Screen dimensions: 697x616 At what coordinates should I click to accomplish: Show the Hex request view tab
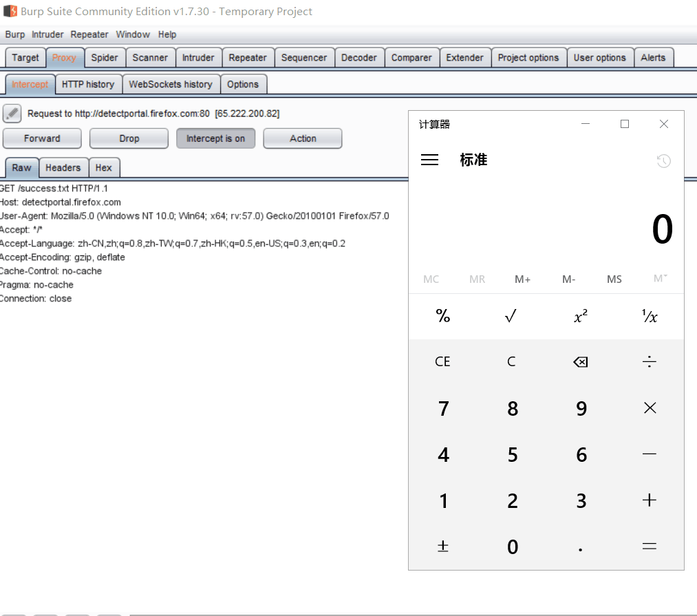point(104,168)
